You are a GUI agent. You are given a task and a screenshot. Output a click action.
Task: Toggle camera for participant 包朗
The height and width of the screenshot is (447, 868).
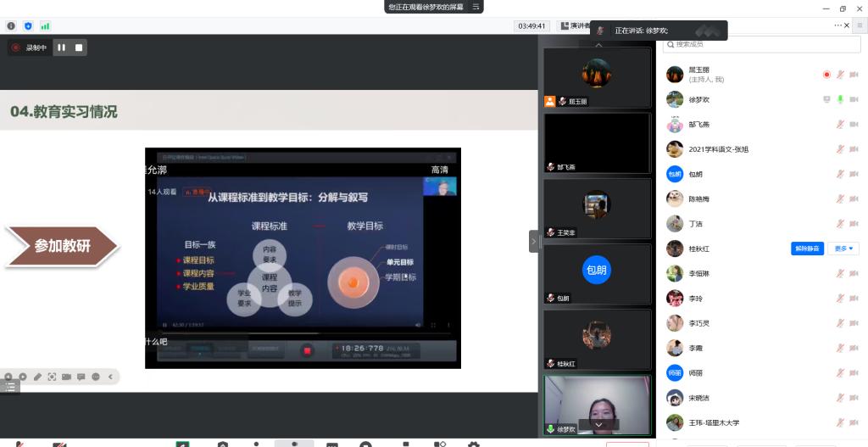855,175
